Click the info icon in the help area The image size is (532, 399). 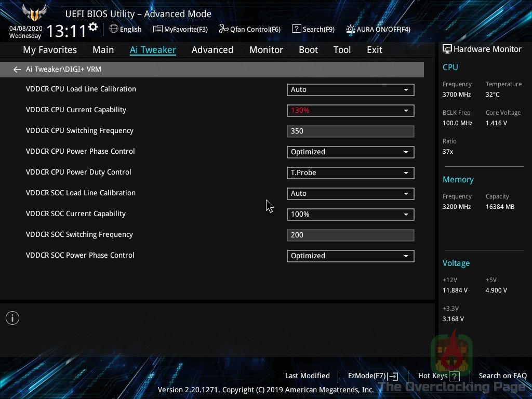tap(12, 318)
